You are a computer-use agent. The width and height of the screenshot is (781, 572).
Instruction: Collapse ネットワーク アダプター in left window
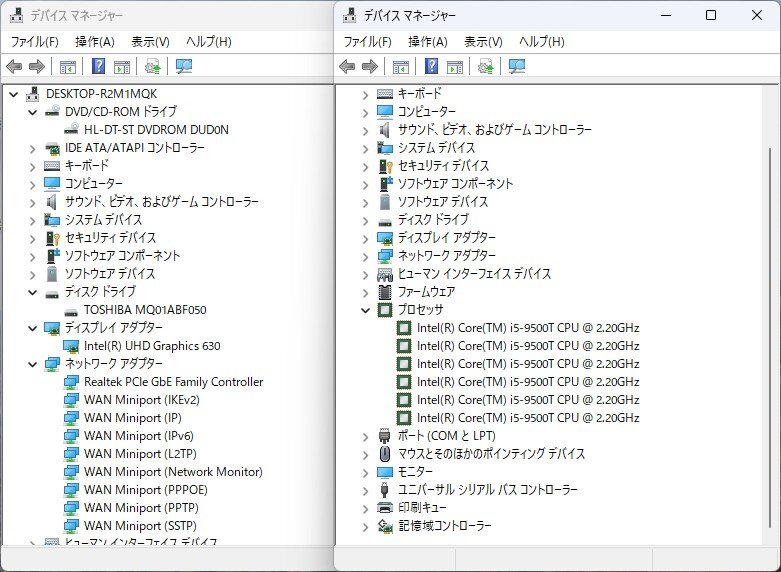pyautogui.click(x=32, y=364)
